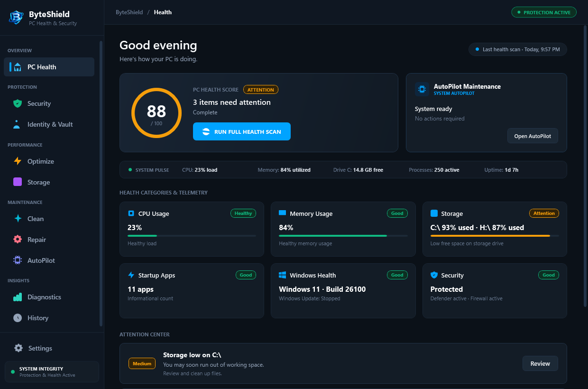The width and height of the screenshot is (588, 389).
Task: Click the 'Storage low on C:\' alert title
Action: (x=192, y=355)
